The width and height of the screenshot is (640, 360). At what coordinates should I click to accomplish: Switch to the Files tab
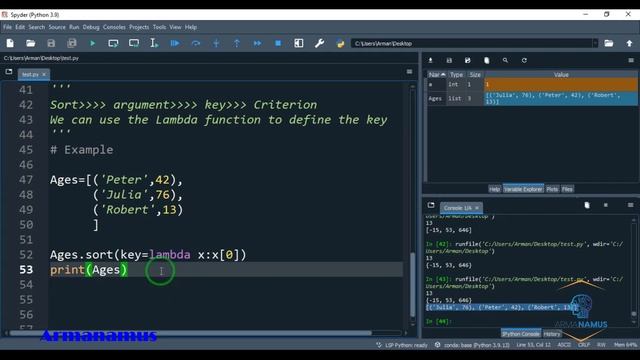tap(567, 189)
